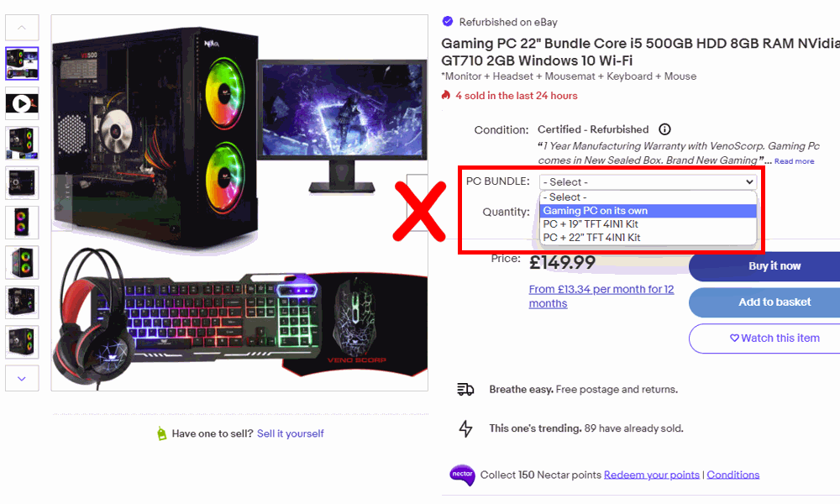Play the product video thumbnail

pyautogui.click(x=22, y=103)
